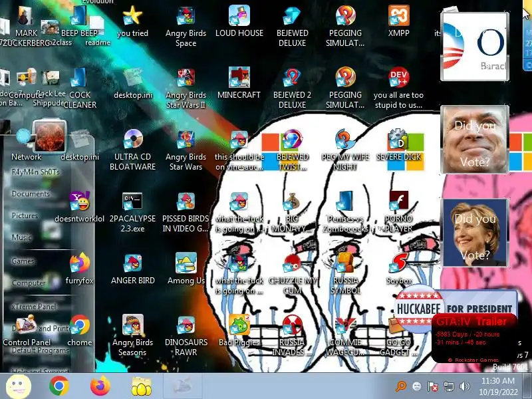The height and width of the screenshot is (399, 532).
Task: Click R4yM4n Sh0Ts user name link
Action: tap(35, 172)
